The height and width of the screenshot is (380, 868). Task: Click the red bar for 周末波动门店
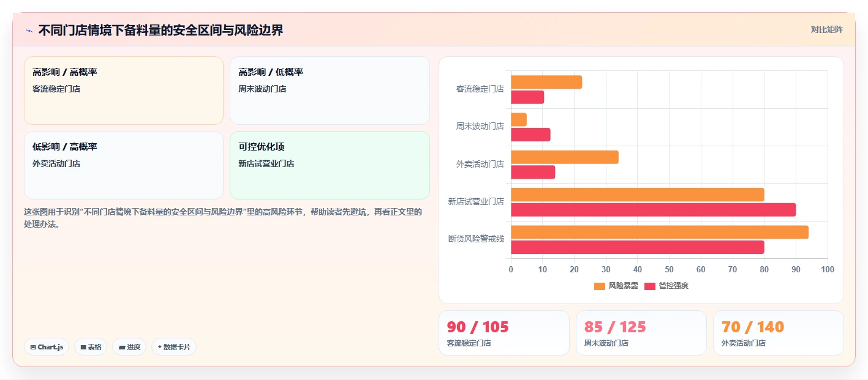(x=530, y=135)
